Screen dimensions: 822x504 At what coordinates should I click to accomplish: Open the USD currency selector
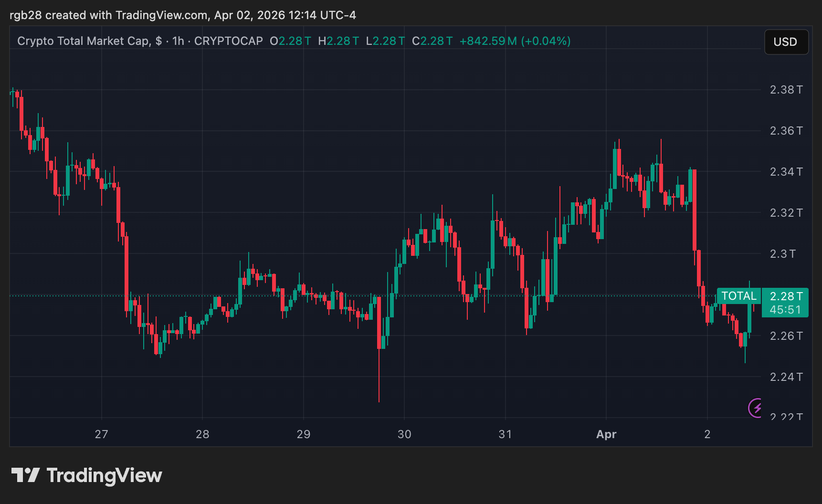click(x=786, y=42)
